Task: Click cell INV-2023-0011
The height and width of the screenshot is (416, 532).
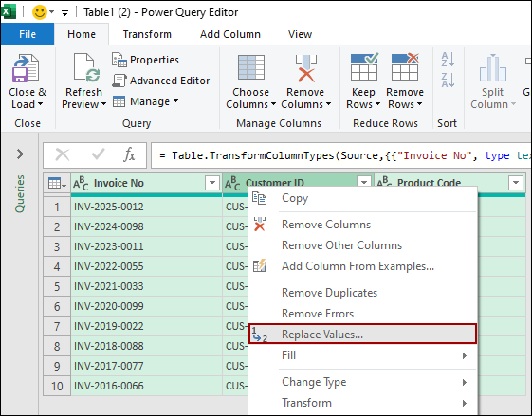Action: [146, 246]
